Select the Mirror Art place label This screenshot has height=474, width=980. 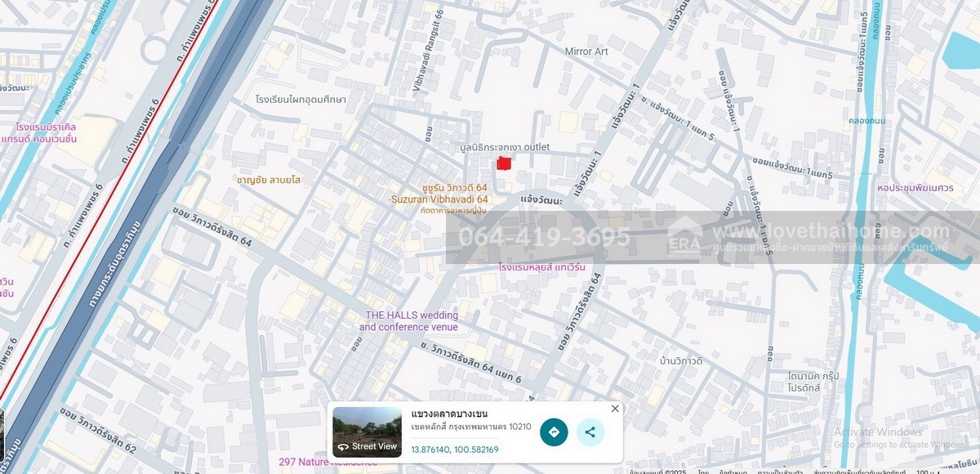click(x=586, y=51)
